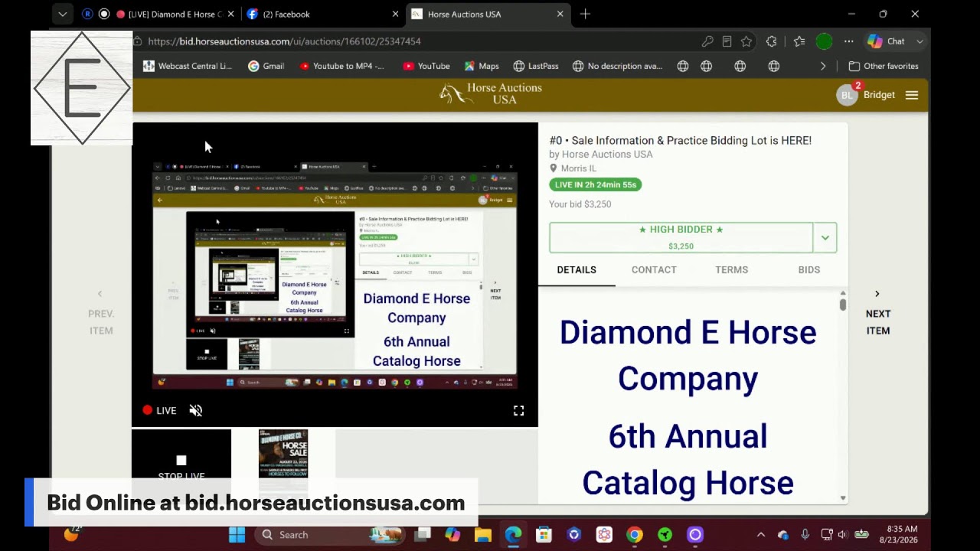Open the No description ava... bookmark
The height and width of the screenshot is (551, 980).
tap(618, 66)
